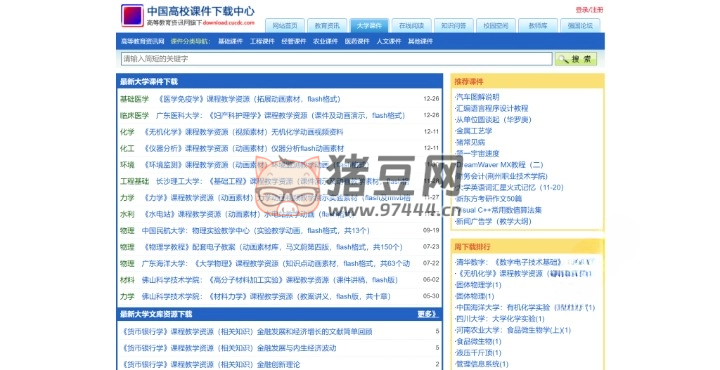Open 佛山科学技术学院 《材料力学》 link
Image resolution: width=720 pixels, height=370 pixels.
(x=266, y=297)
